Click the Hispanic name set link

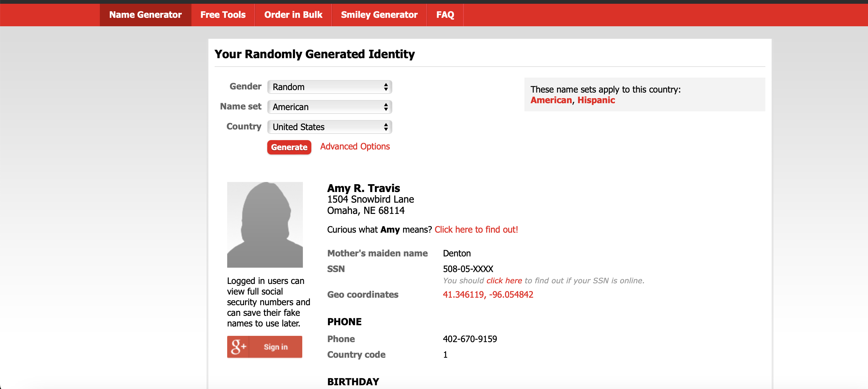tap(596, 100)
